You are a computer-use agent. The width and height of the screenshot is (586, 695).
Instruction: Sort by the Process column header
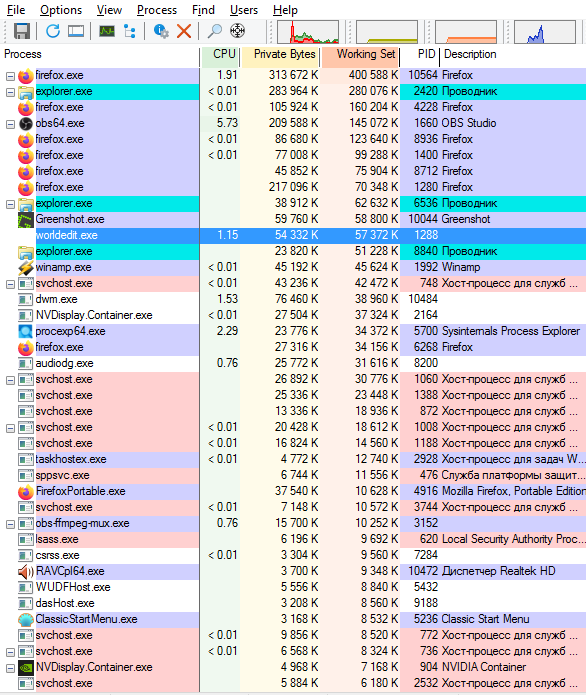100,55
